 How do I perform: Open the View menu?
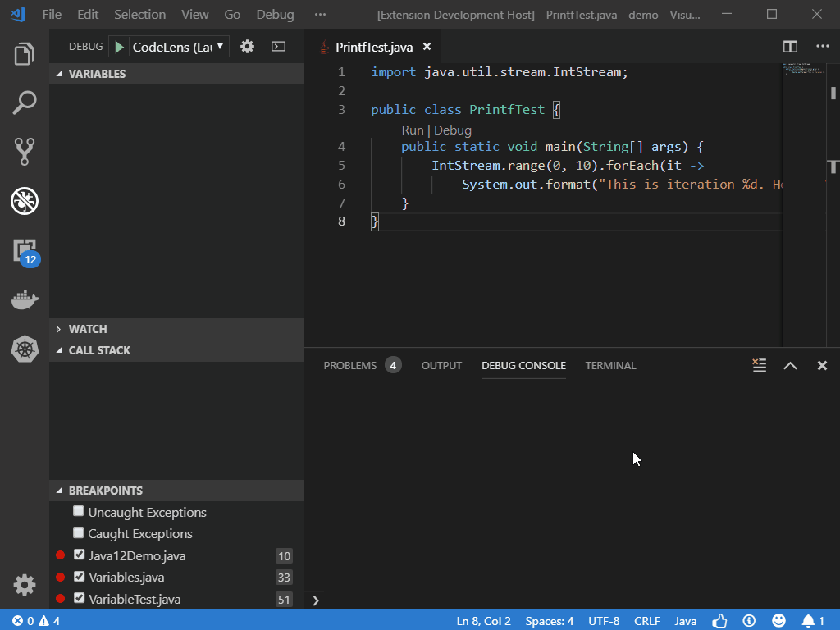coord(195,15)
